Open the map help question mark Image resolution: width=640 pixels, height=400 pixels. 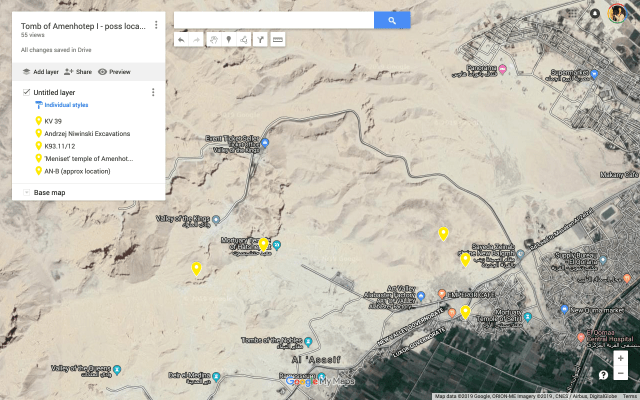click(603, 374)
